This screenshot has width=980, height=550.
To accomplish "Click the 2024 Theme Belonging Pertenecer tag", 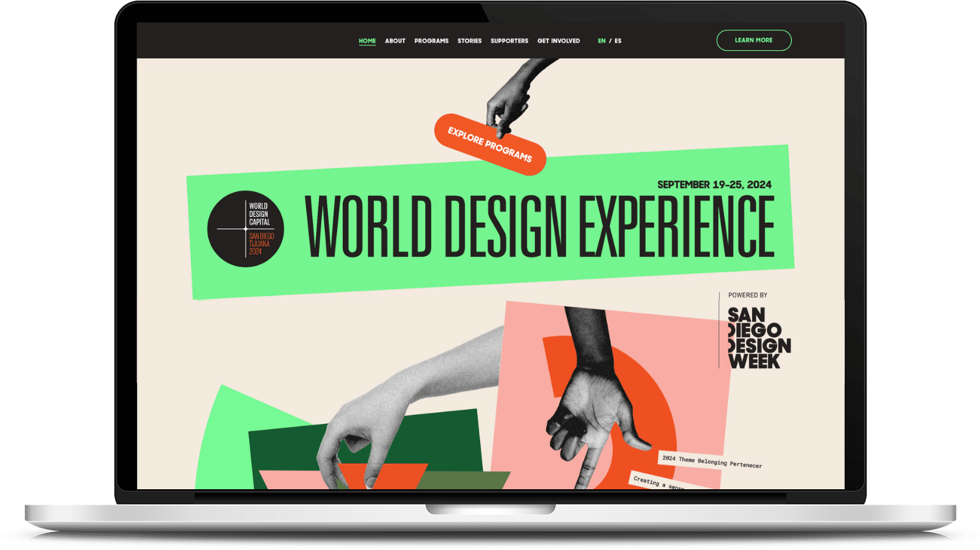I will coord(711,461).
